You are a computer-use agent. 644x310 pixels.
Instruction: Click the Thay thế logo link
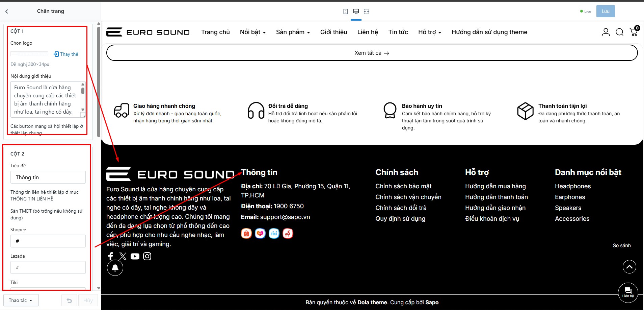pos(66,54)
